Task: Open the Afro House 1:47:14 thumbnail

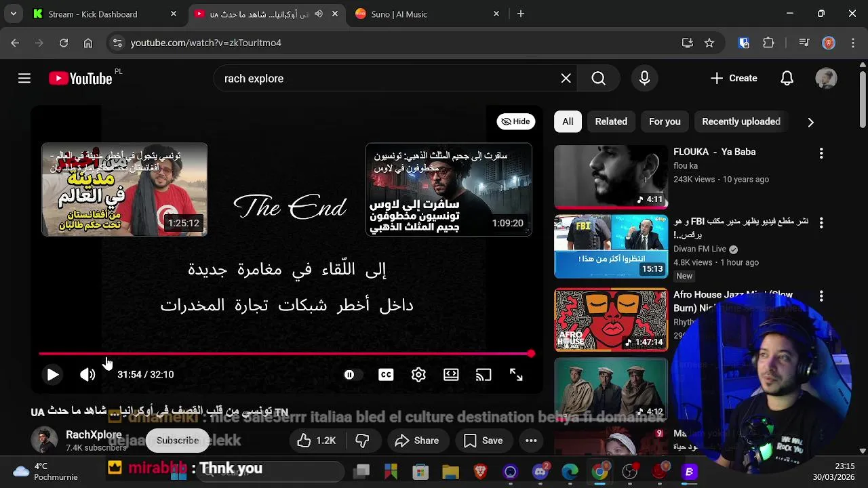Action: [x=611, y=320]
